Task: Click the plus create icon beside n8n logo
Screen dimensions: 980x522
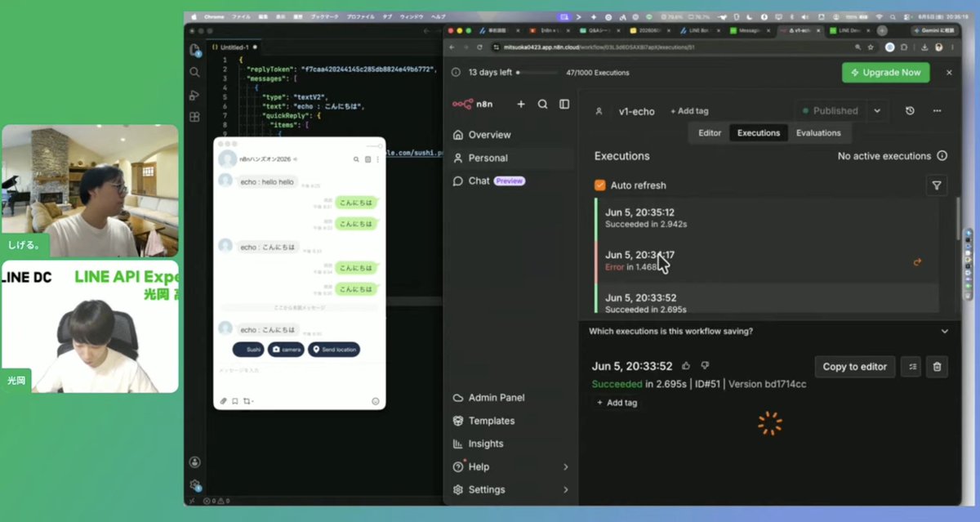Action: click(x=521, y=105)
